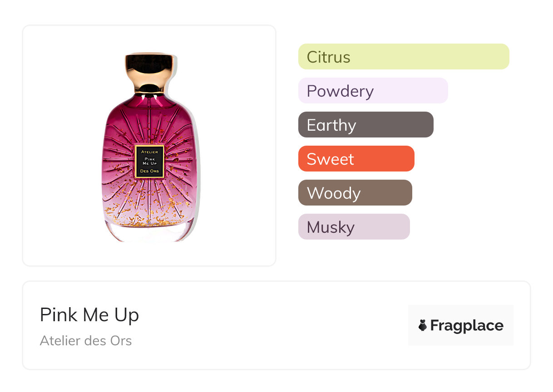Click the word Earthy

(x=331, y=126)
